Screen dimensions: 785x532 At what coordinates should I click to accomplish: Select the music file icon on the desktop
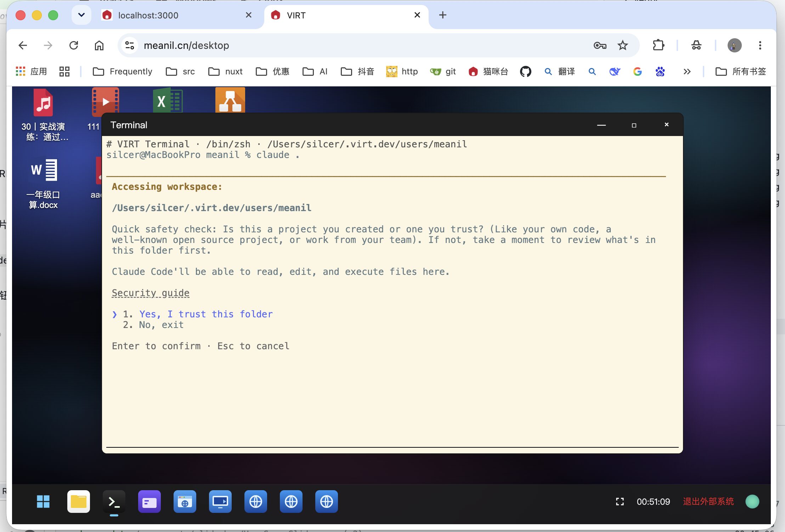(x=43, y=103)
